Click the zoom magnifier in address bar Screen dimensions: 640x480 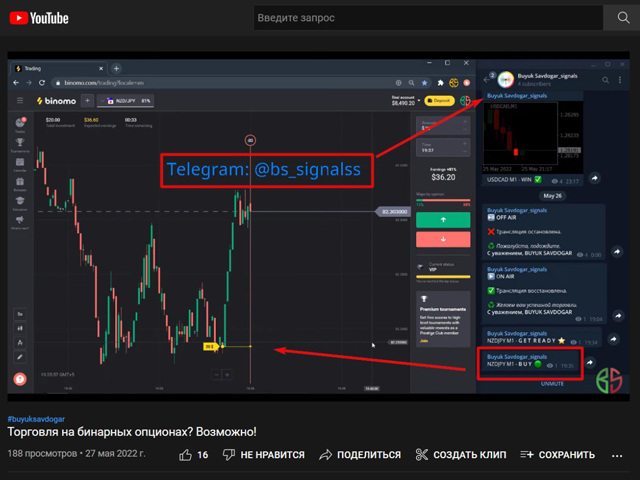[411, 83]
